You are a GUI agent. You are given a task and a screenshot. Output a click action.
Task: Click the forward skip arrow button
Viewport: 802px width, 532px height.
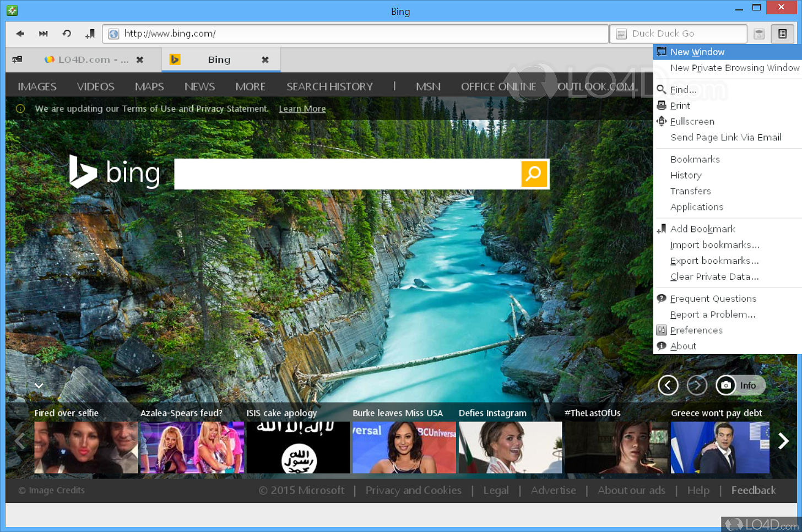[x=43, y=34]
